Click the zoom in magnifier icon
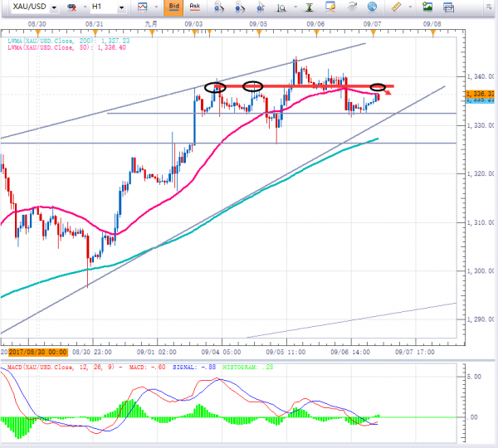This screenshot has width=498, height=448. click(219, 7)
